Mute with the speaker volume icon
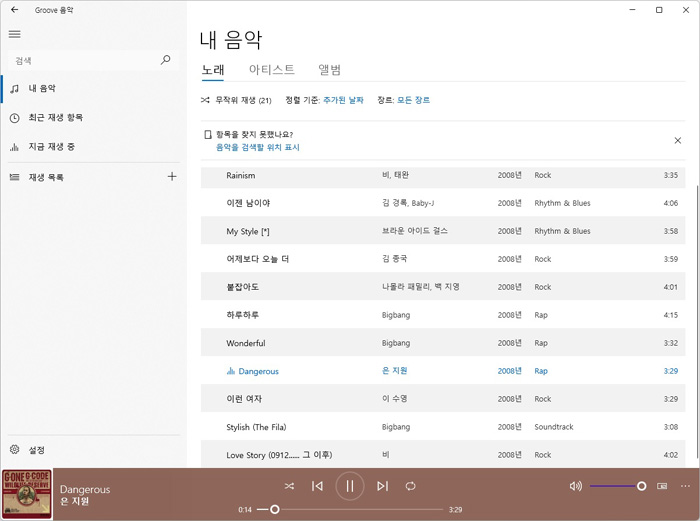The height and width of the screenshot is (521, 700). [x=575, y=486]
